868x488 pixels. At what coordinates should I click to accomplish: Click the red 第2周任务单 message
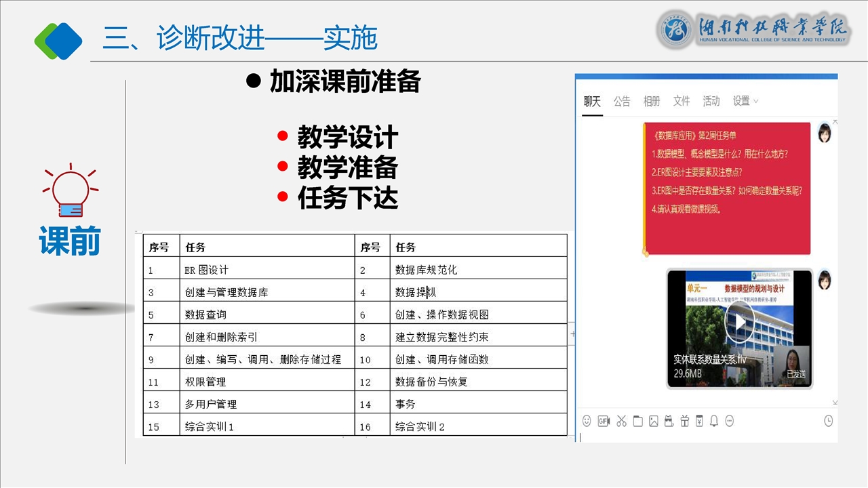[726, 188]
